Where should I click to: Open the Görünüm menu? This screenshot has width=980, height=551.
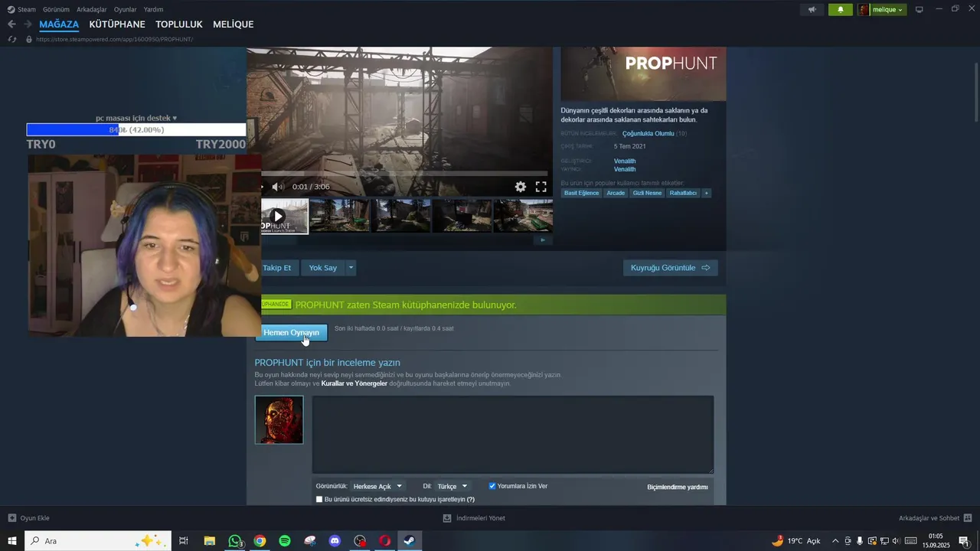[x=56, y=9]
